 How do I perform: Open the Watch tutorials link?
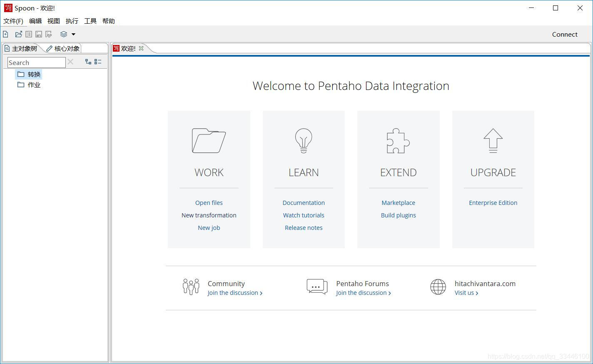coord(304,215)
